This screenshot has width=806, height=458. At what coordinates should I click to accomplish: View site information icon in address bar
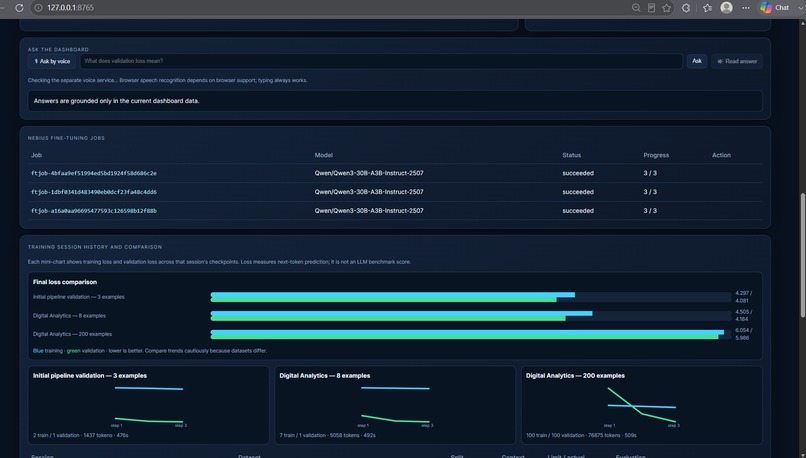[x=38, y=8]
